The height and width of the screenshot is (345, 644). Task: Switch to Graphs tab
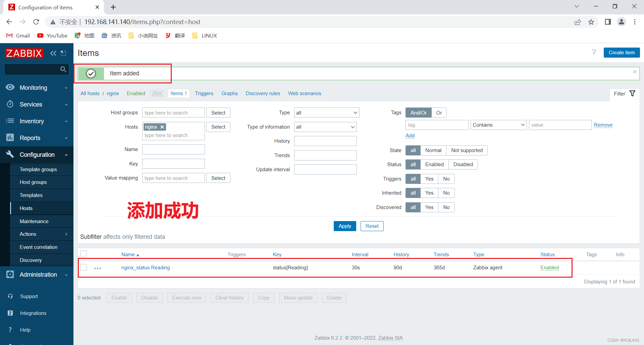229,93
